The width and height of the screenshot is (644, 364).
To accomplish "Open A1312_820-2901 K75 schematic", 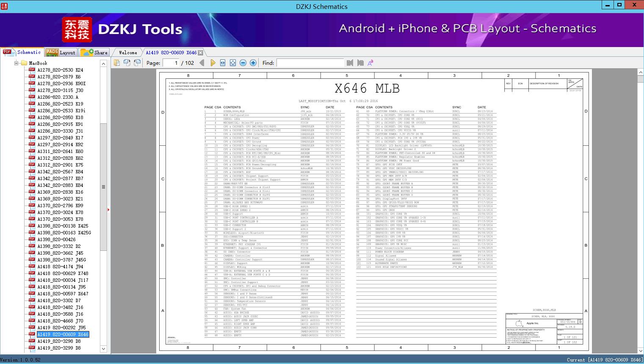I will [x=60, y=165].
